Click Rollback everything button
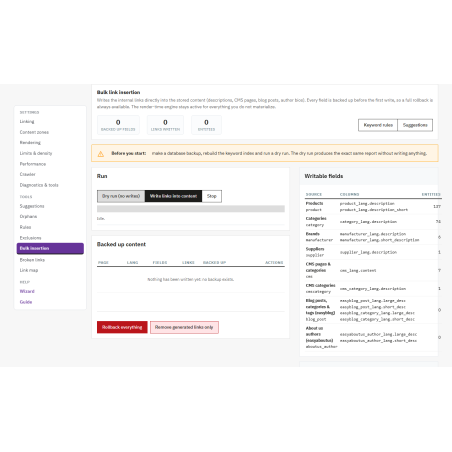The height and width of the screenshot is (452, 452). (122, 327)
